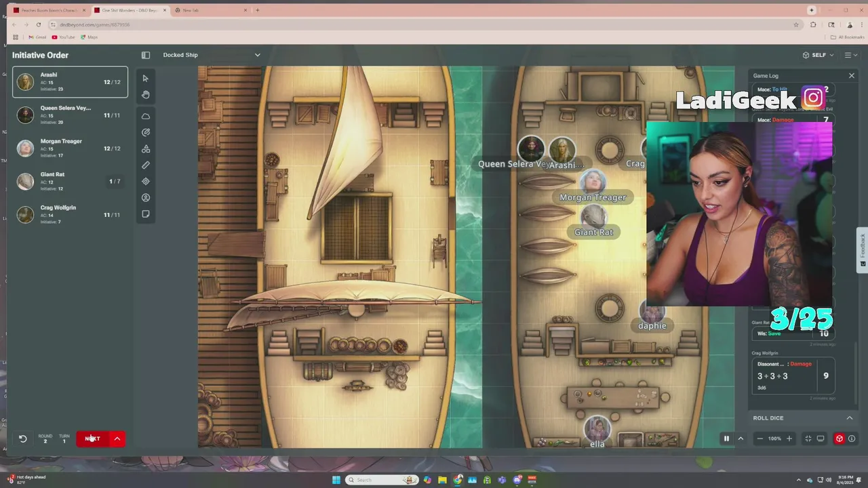The image size is (868, 488).
Task: Select Morgan Treager in Initiative Order
Action: pos(70,148)
